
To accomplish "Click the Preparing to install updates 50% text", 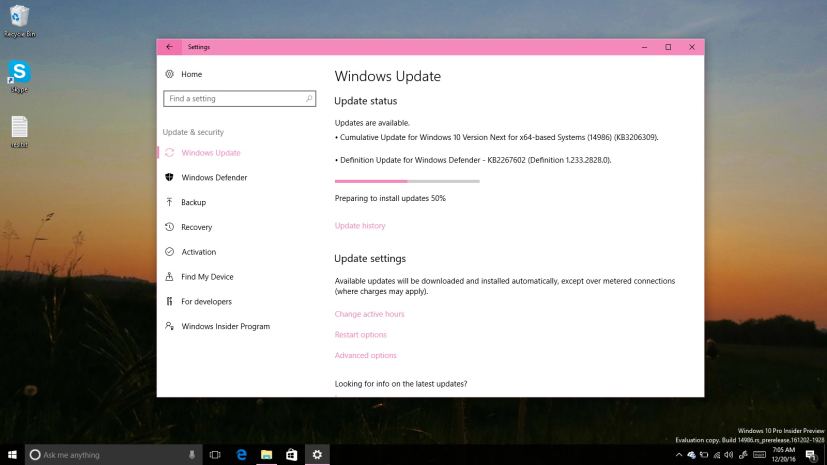I will tap(390, 198).
